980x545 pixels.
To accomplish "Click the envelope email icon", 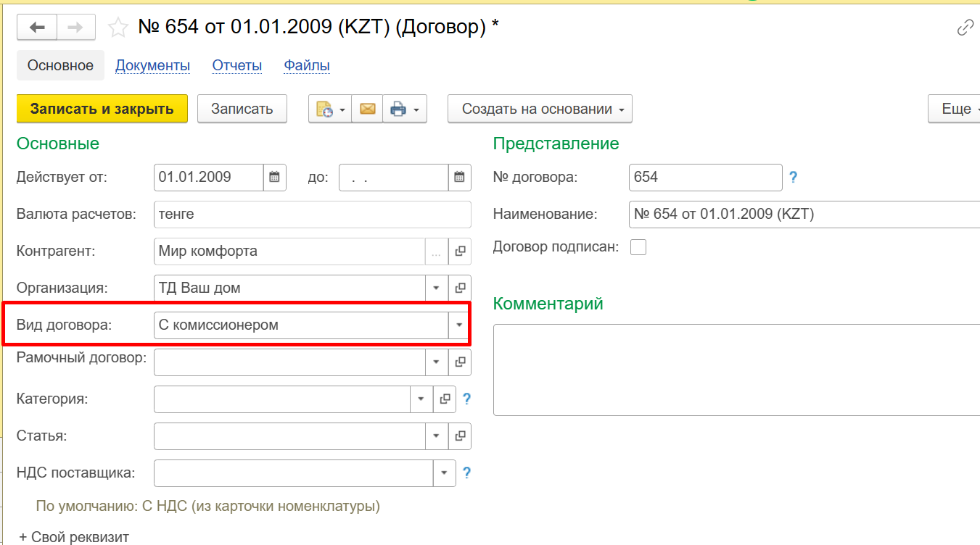I will coord(368,109).
